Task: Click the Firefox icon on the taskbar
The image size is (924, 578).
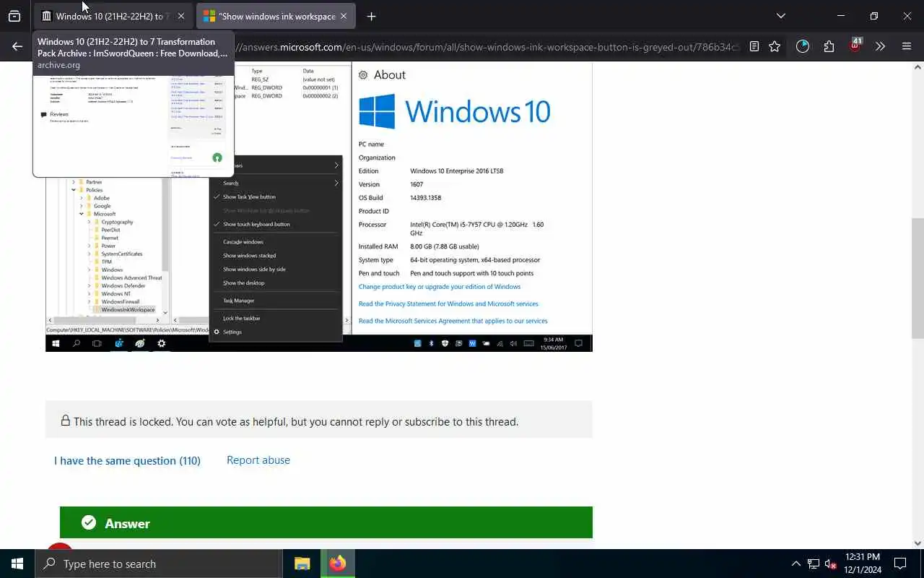Action: 337,564
